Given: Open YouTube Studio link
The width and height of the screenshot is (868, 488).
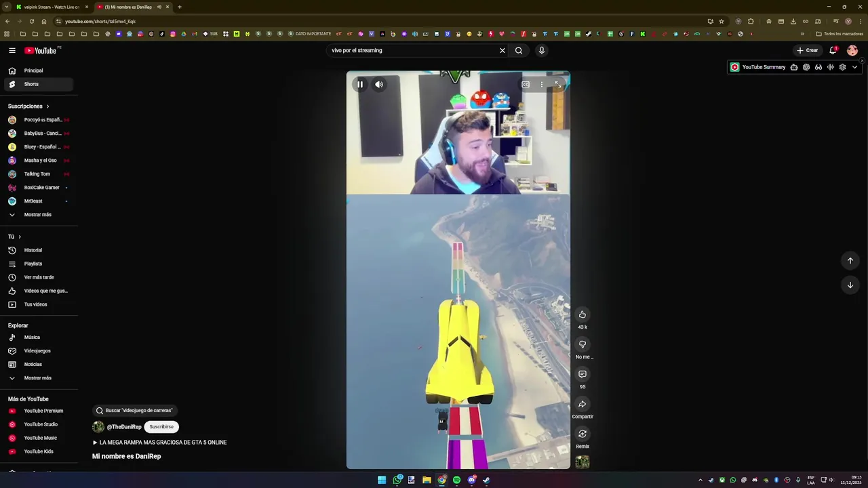Looking at the screenshot, I should (x=37, y=424).
